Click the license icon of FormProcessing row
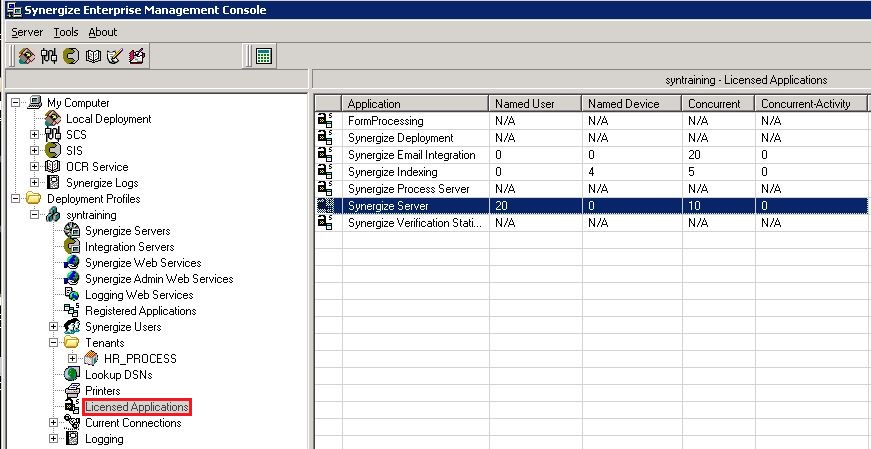The width and height of the screenshot is (871, 449). point(325,121)
